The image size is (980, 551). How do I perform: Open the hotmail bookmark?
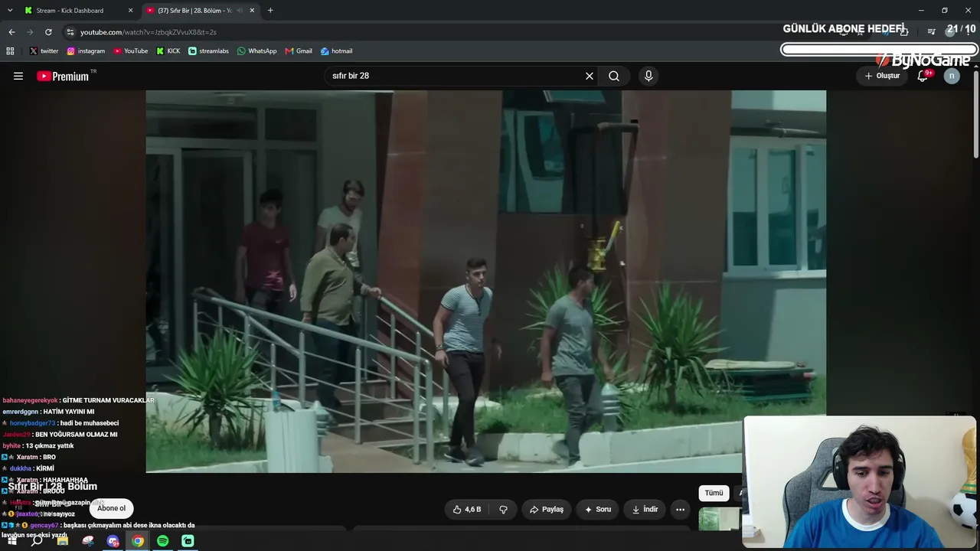pyautogui.click(x=336, y=51)
